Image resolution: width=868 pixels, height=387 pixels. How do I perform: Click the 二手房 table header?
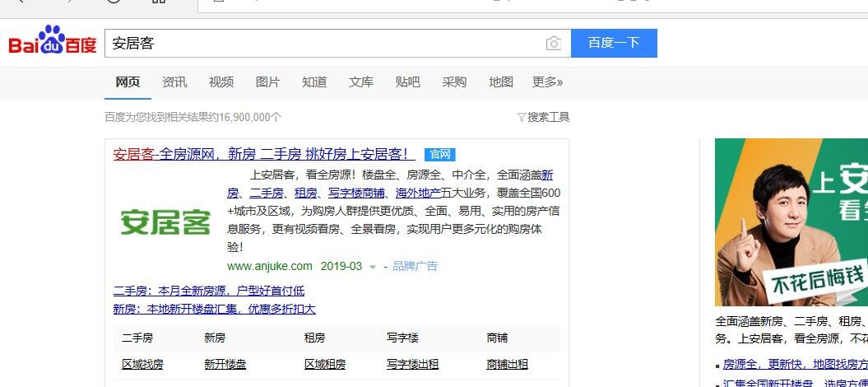pyautogui.click(x=137, y=338)
